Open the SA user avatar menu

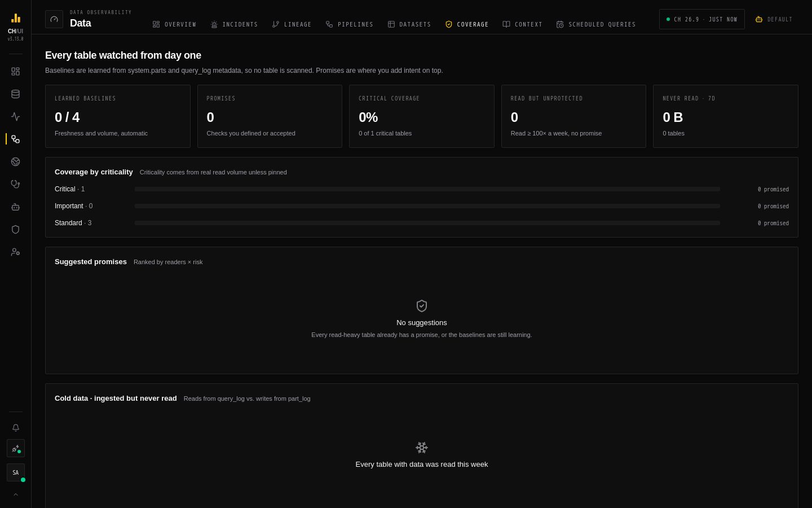(16, 472)
